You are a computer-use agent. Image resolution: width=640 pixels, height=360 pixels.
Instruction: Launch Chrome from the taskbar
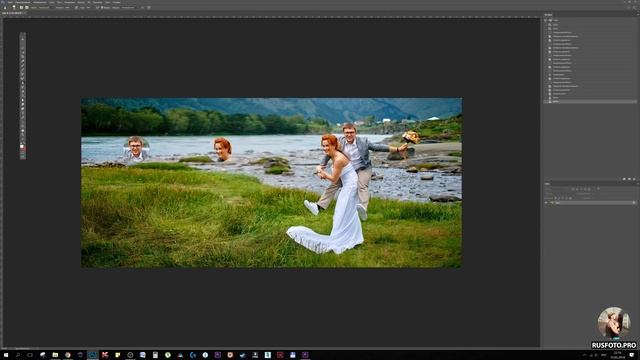pos(68,355)
